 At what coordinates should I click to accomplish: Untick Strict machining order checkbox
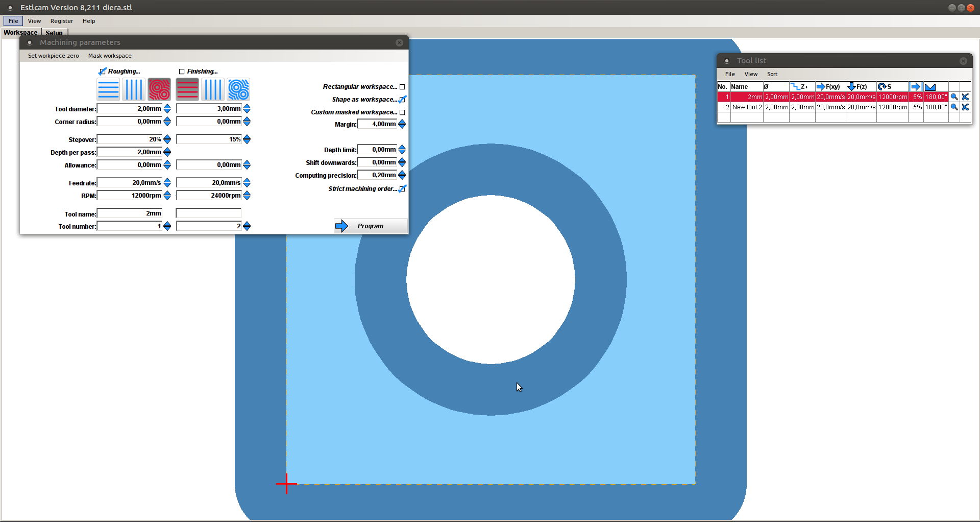click(x=402, y=189)
